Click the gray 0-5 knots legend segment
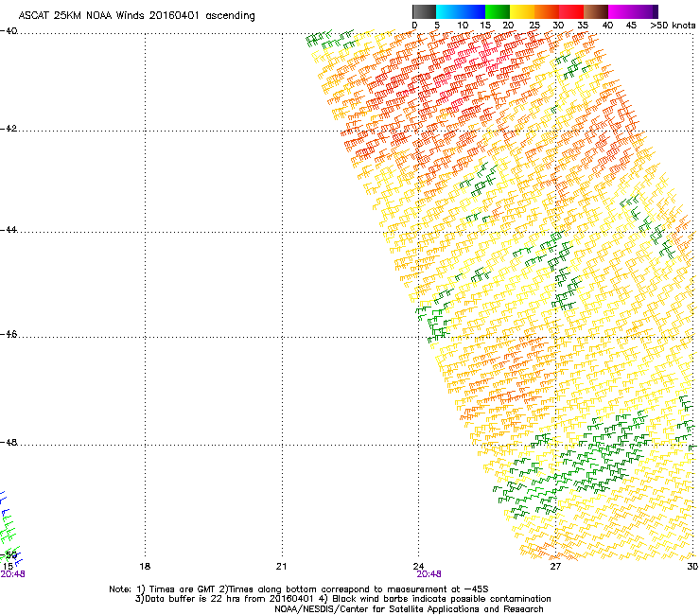The height and width of the screenshot is (615, 700). click(x=424, y=11)
